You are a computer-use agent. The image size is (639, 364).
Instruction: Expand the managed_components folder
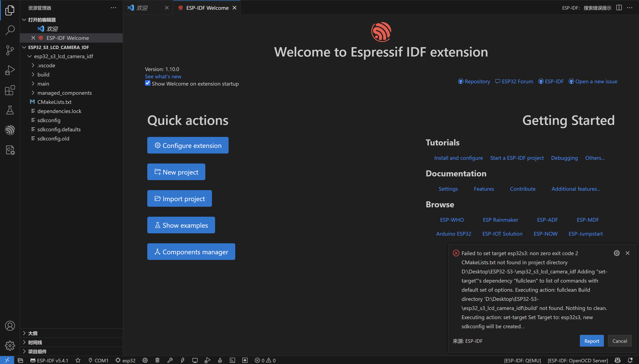point(71,93)
